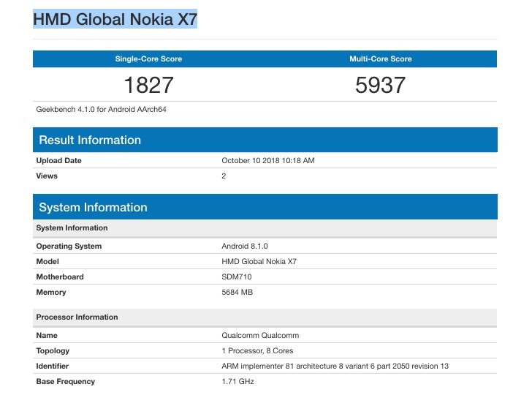Click the 'Processor Information' subheading row

pyautogui.click(x=265, y=317)
